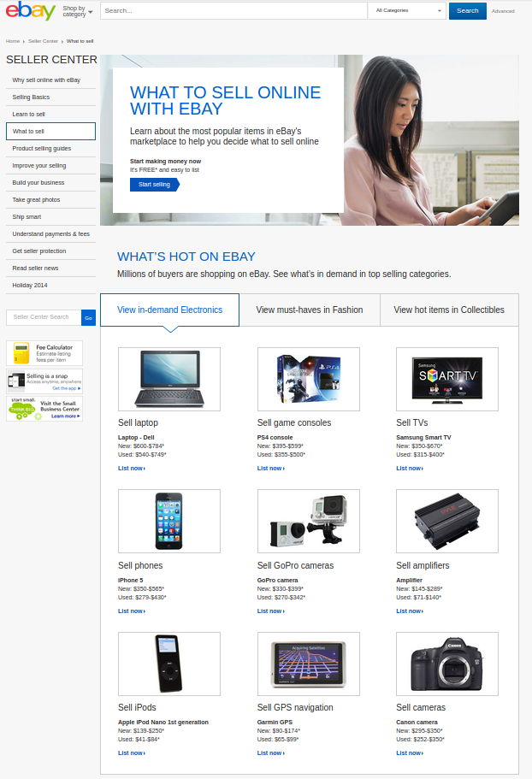Open Ship smart in the sidebar

tap(27, 217)
